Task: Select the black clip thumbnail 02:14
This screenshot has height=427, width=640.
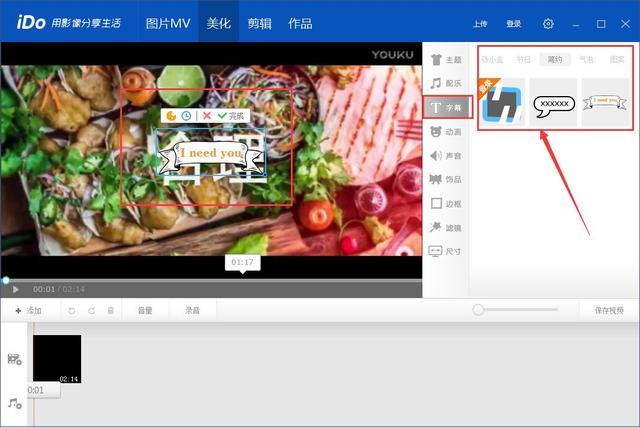Action: click(x=57, y=359)
